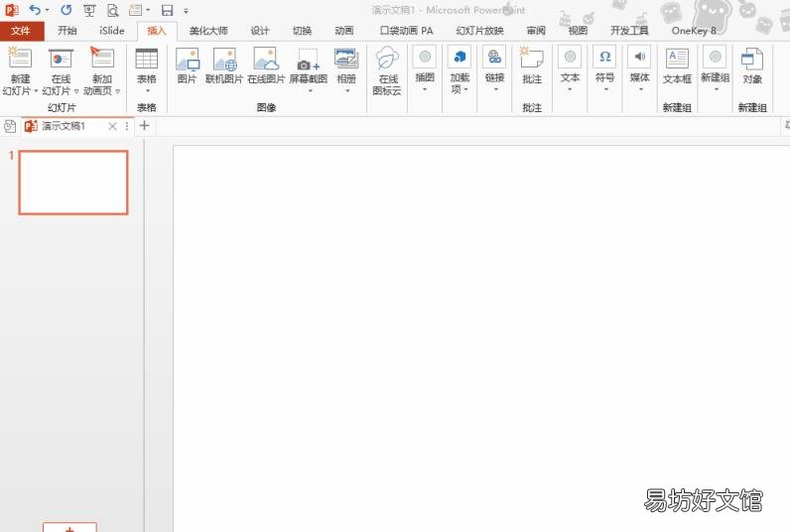Start slideshow from quick access toolbar icon
Screen dimensions: 790x532
point(89,10)
